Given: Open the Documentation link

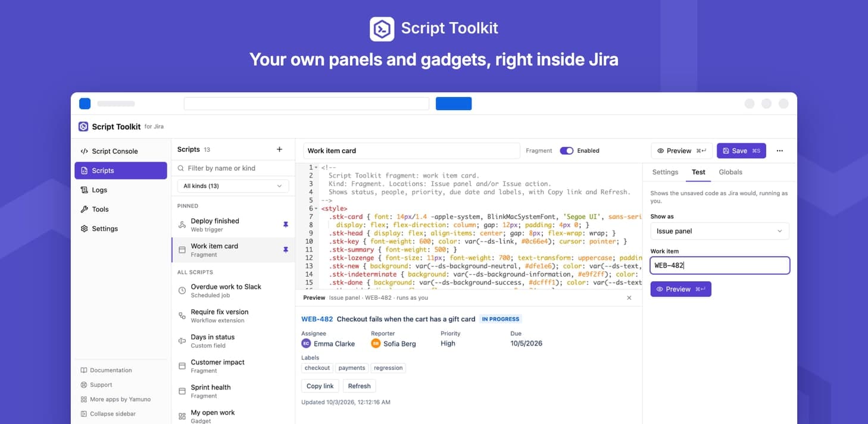Looking at the screenshot, I should (x=107, y=370).
